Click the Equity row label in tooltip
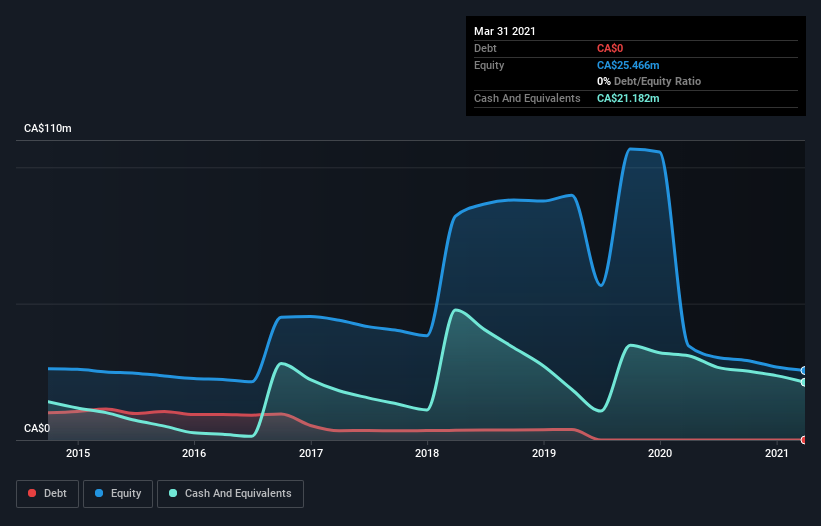This screenshot has width=821, height=526. point(489,65)
